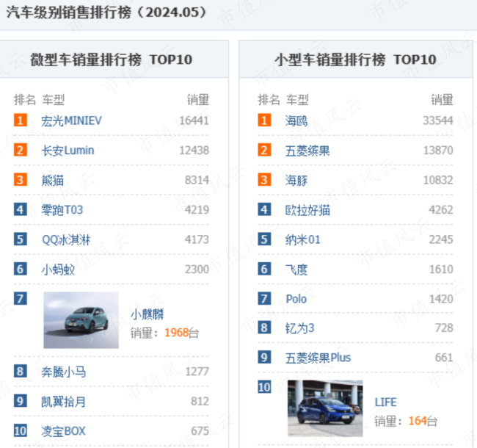Click sales value 16441 for 宏光MINIEV
The width and height of the screenshot is (477, 448).
coord(194,120)
